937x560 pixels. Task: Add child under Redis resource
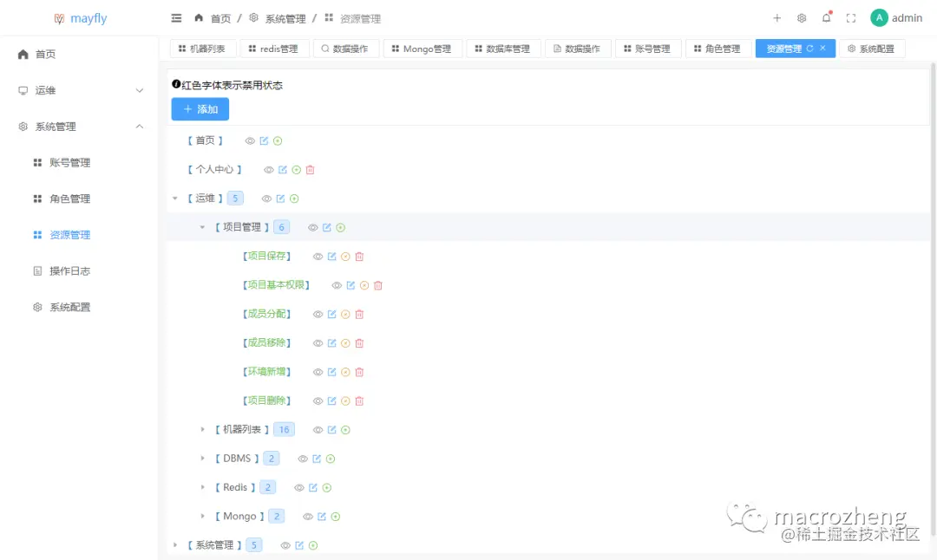coord(327,488)
